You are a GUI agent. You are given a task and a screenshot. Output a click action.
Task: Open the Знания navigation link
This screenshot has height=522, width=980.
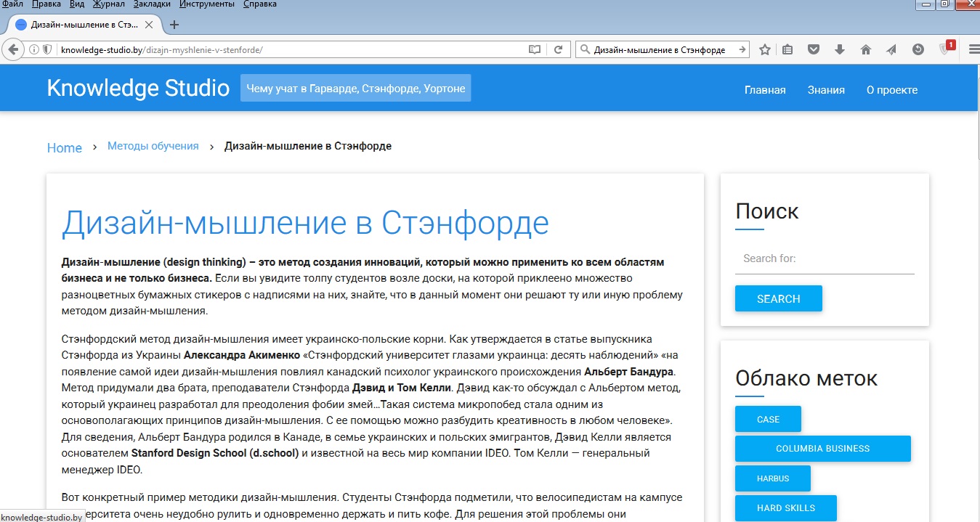[826, 90]
